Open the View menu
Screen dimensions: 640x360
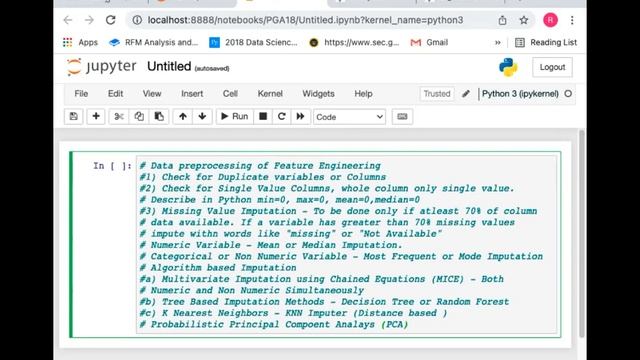click(x=152, y=94)
